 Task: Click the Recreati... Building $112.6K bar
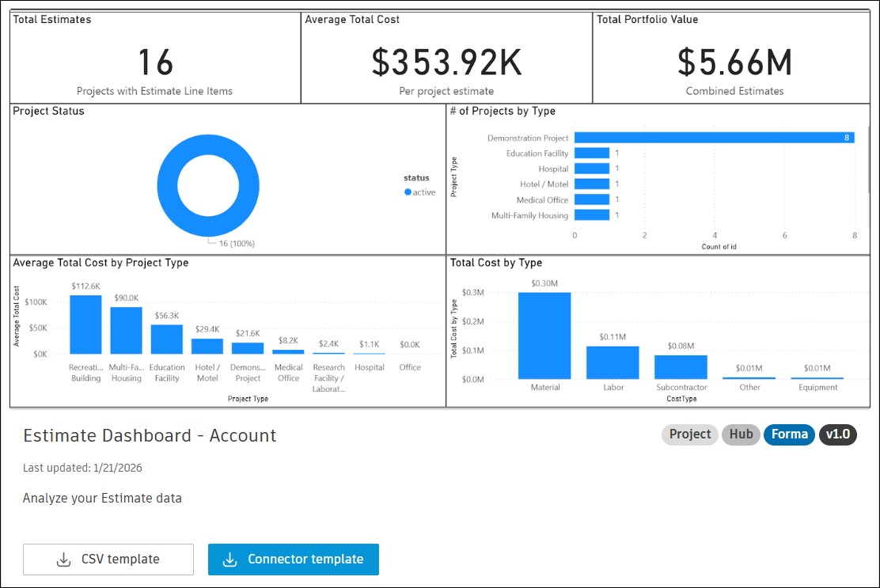(x=86, y=324)
